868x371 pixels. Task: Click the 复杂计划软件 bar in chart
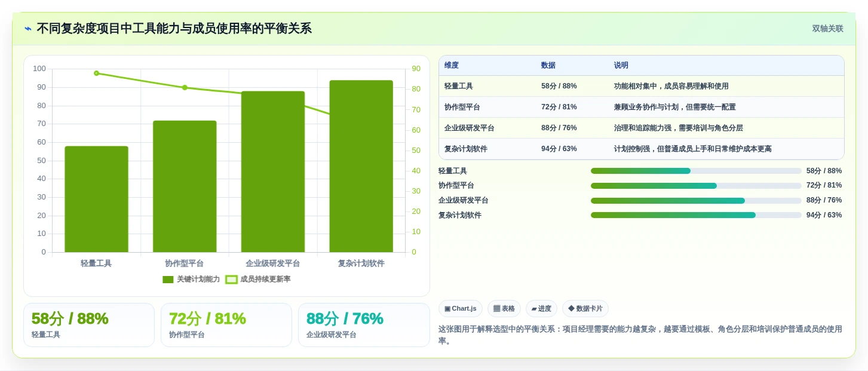coord(361,166)
